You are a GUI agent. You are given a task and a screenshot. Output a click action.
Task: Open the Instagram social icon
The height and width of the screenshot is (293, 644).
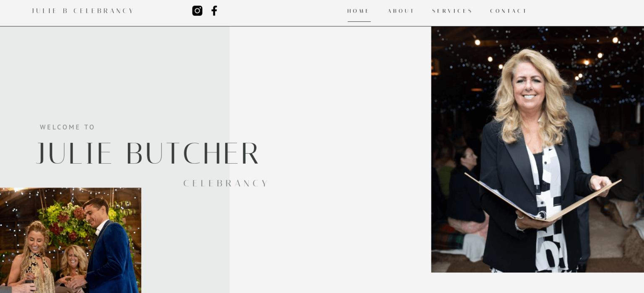click(197, 11)
